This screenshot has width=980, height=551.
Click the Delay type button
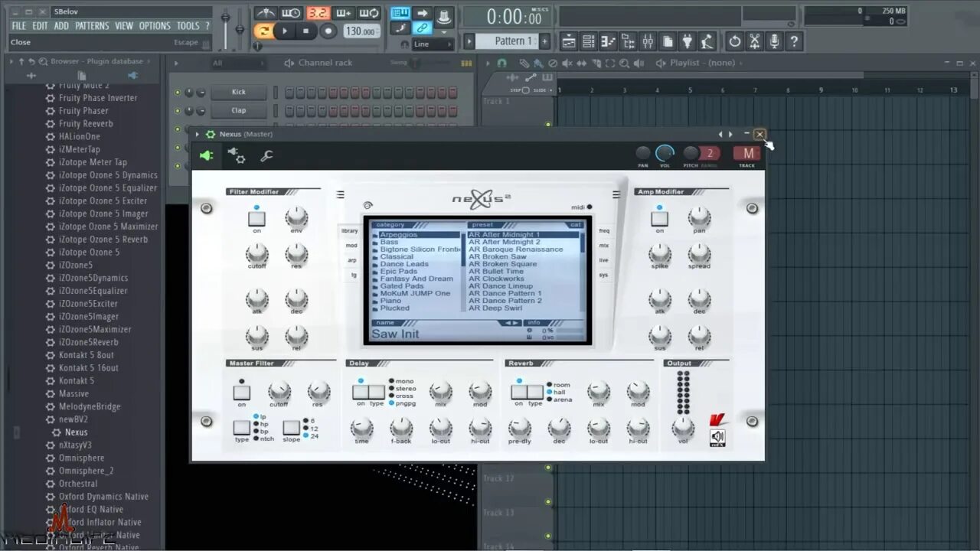(377, 393)
